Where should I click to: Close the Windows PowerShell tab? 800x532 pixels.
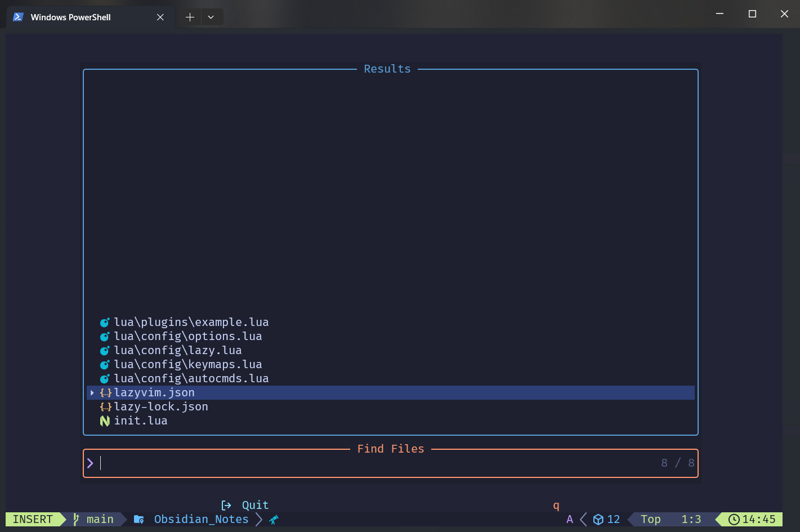(x=160, y=17)
